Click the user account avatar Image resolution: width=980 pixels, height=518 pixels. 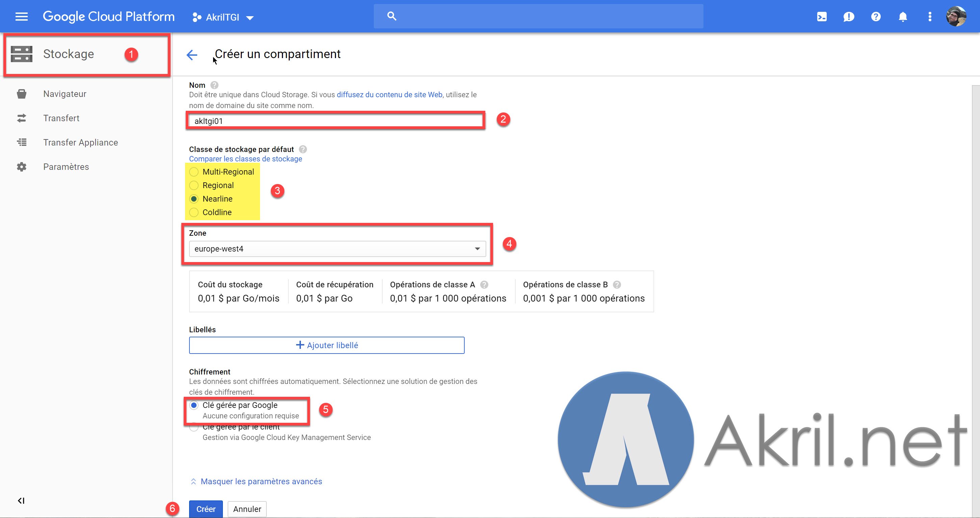click(x=956, y=17)
